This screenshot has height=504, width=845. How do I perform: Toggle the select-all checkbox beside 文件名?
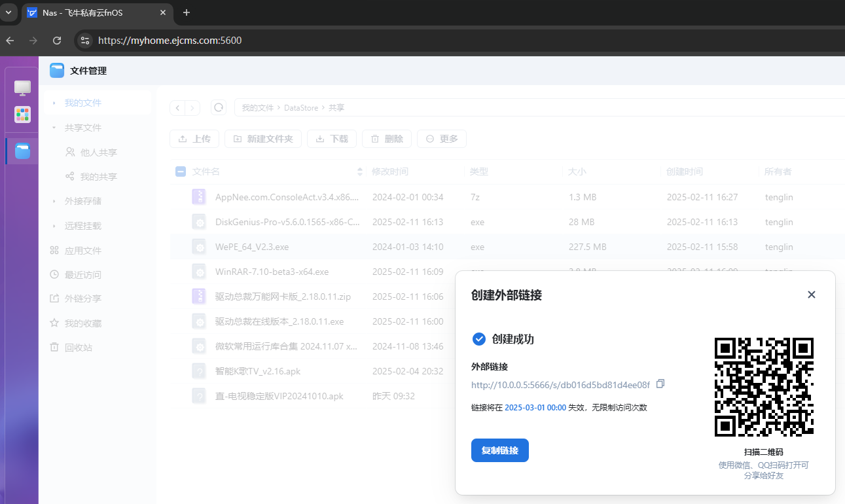point(181,171)
